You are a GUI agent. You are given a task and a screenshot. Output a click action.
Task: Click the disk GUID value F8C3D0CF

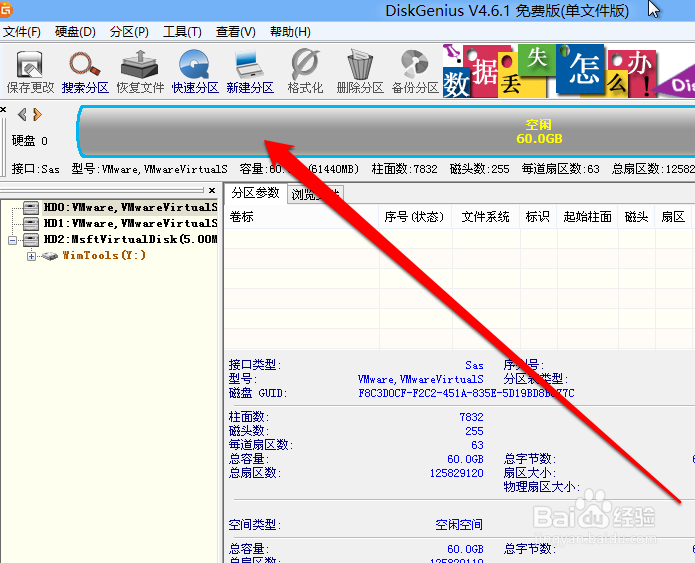pos(466,393)
